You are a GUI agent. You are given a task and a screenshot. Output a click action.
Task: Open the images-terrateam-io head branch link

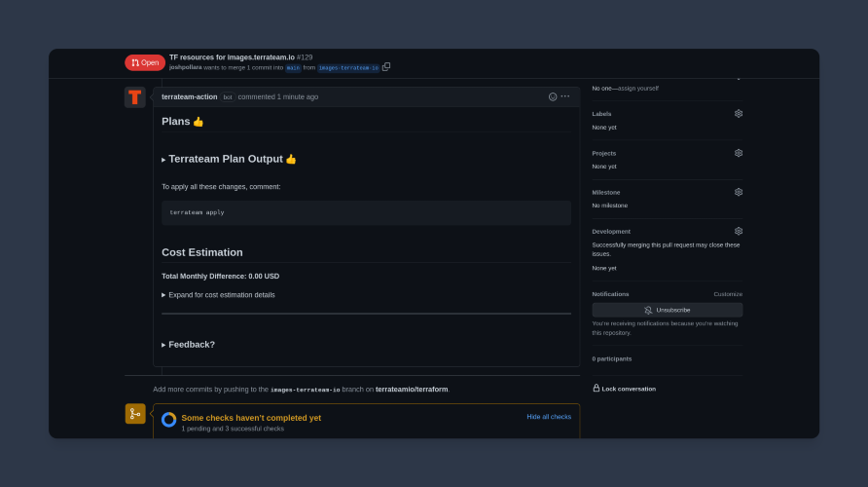(x=348, y=67)
